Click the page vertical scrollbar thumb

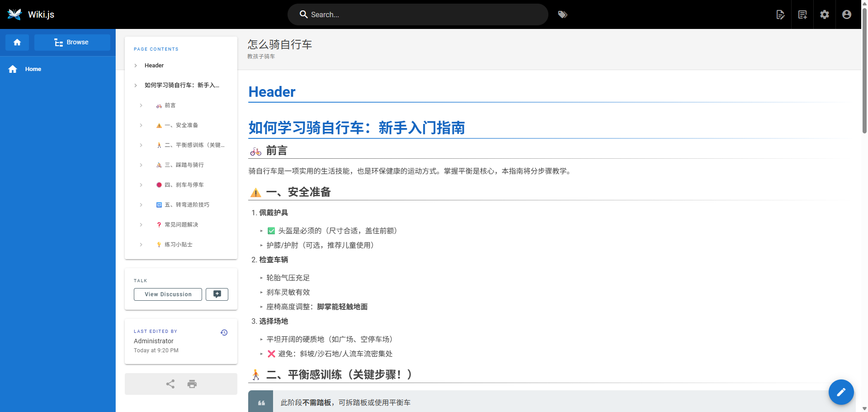(864, 70)
